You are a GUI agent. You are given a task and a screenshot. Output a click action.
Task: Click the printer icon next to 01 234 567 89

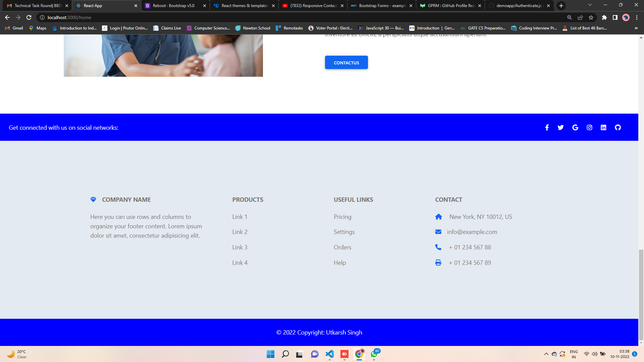(x=438, y=262)
